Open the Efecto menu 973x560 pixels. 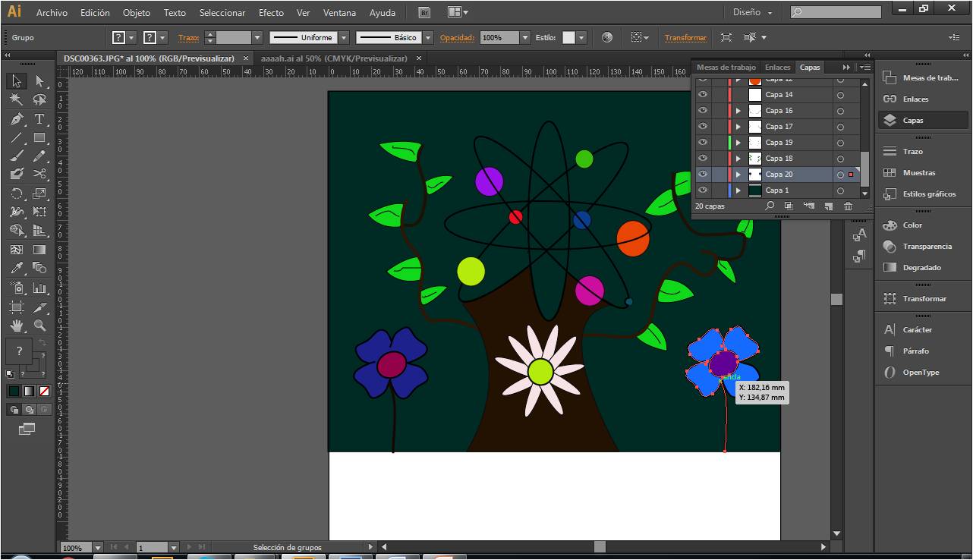pyautogui.click(x=271, y=13)
